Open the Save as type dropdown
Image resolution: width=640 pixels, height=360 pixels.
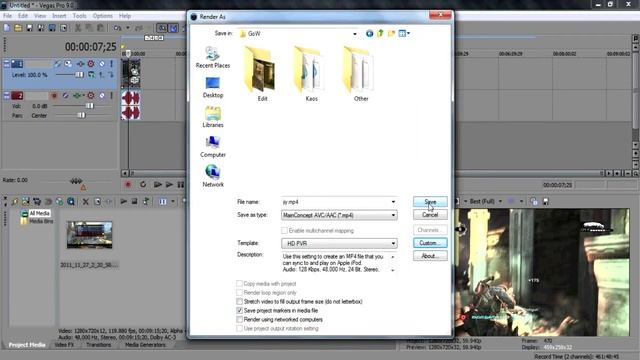point(393,215)
